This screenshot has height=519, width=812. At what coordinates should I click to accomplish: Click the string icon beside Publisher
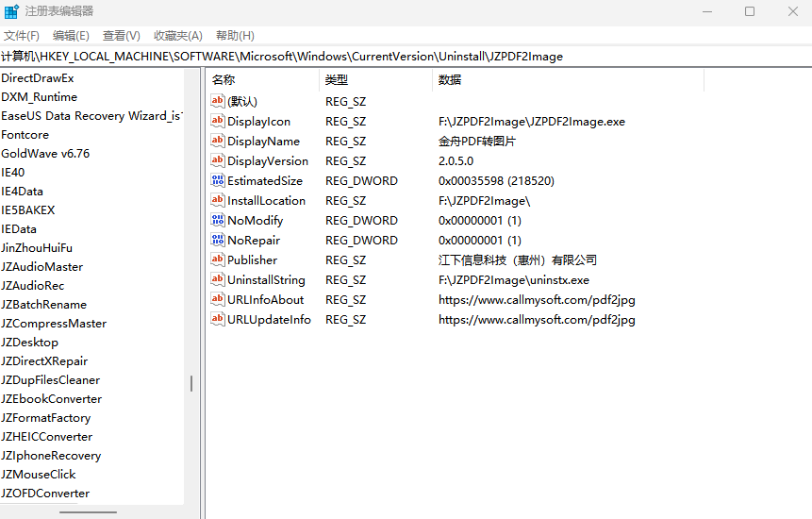218,259
